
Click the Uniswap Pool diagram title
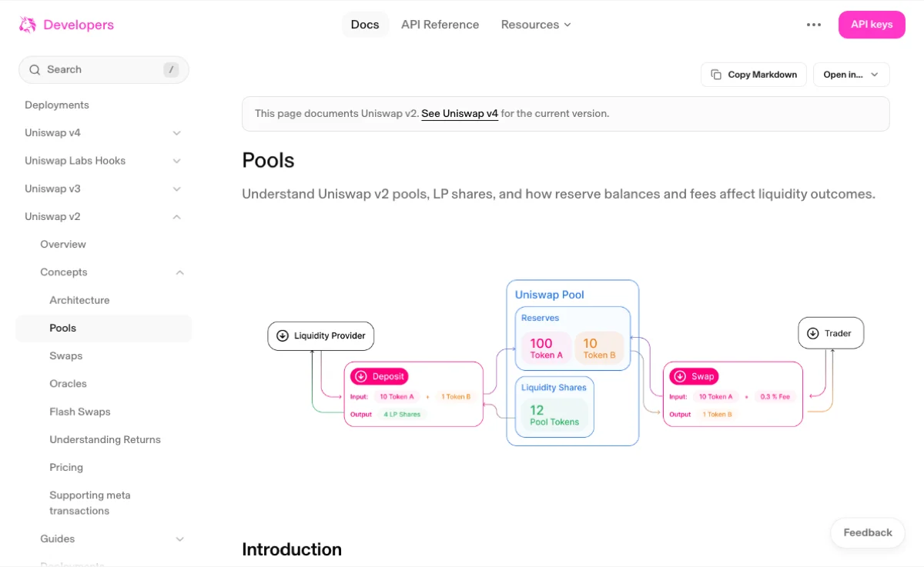pos(550,295)
